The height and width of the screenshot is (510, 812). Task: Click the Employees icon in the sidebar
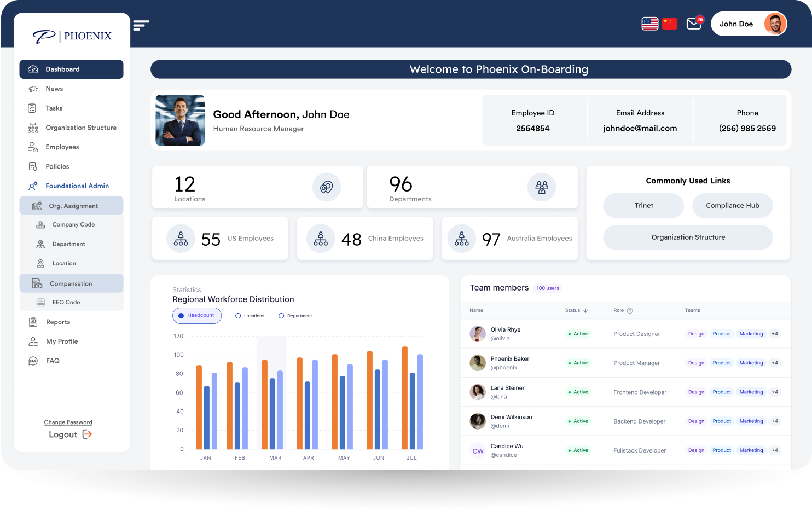pyautogui.click(x=33, y=147)
